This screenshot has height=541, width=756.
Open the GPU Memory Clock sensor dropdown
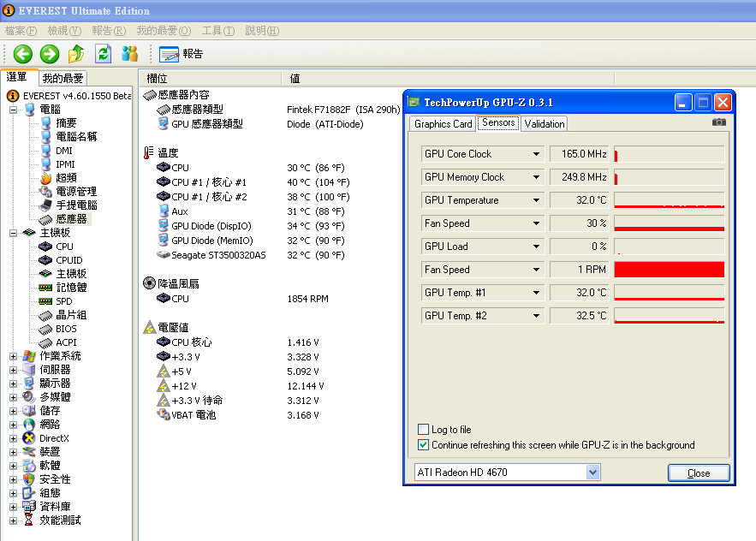[536, 177]
